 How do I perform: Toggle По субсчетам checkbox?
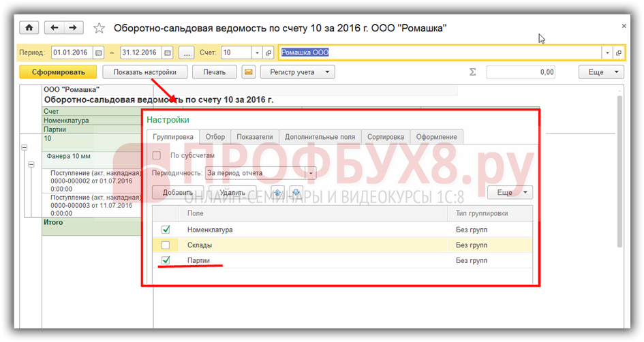pyautogui.click(x=157, y=155)
